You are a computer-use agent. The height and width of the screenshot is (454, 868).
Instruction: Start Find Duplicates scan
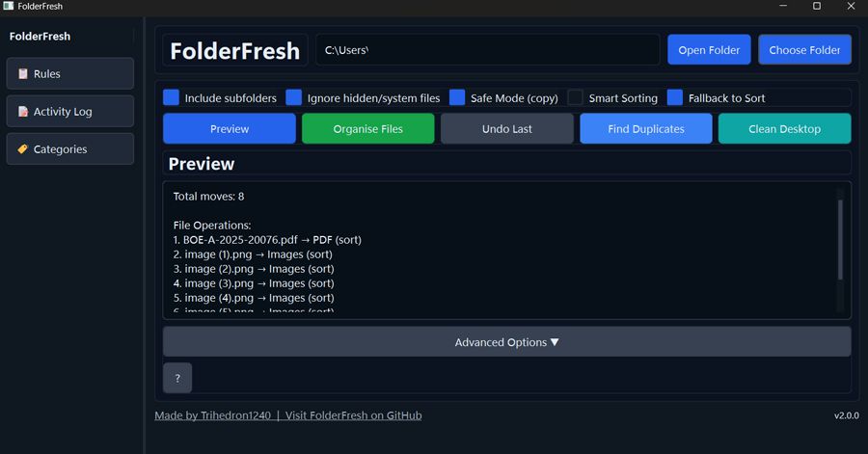click(645, 128)
